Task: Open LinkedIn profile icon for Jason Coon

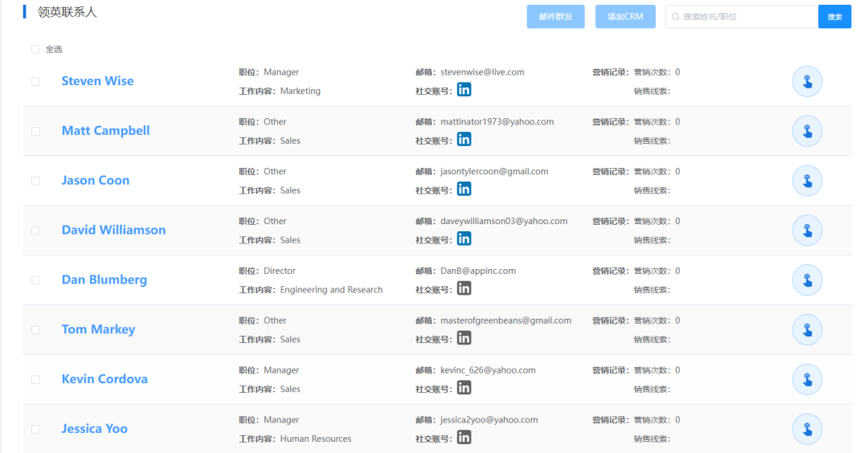Action: tap(464, 190)
